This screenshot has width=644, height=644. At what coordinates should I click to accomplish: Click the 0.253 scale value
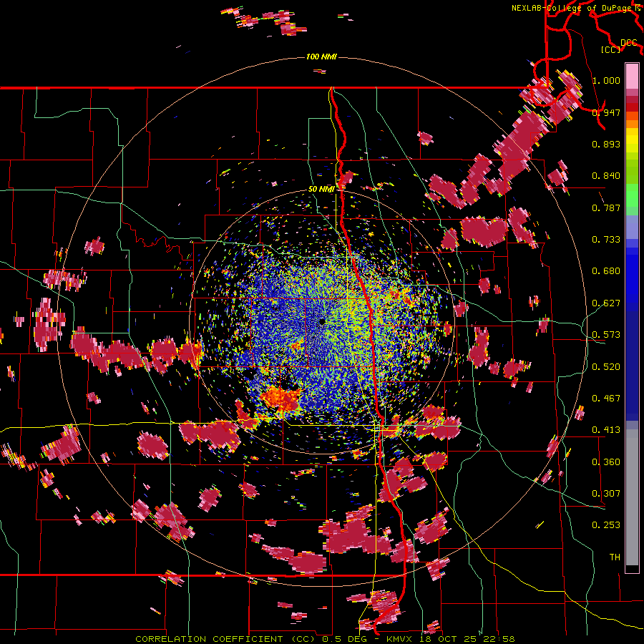point(606,525)
